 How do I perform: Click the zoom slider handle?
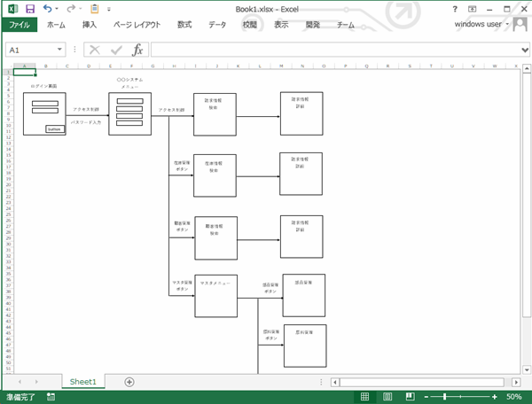coord(444,397)
